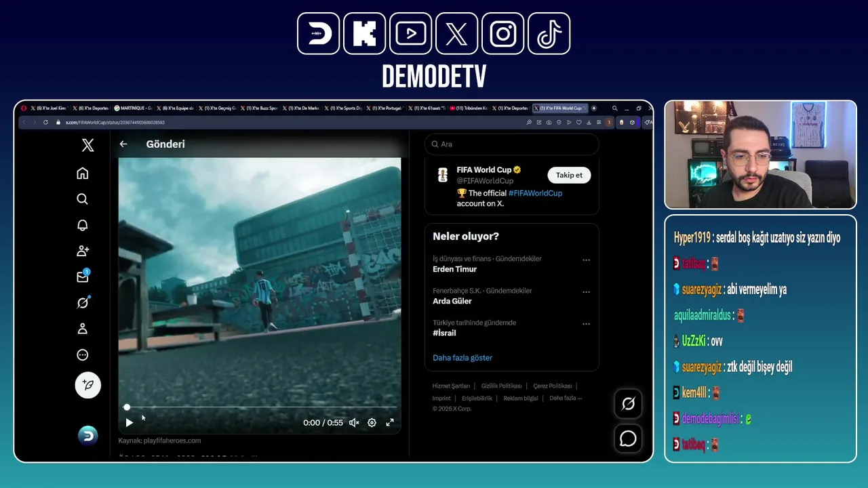
Task: Open more options for the Arda Güler trend
Action: click(x=586, y=292)
